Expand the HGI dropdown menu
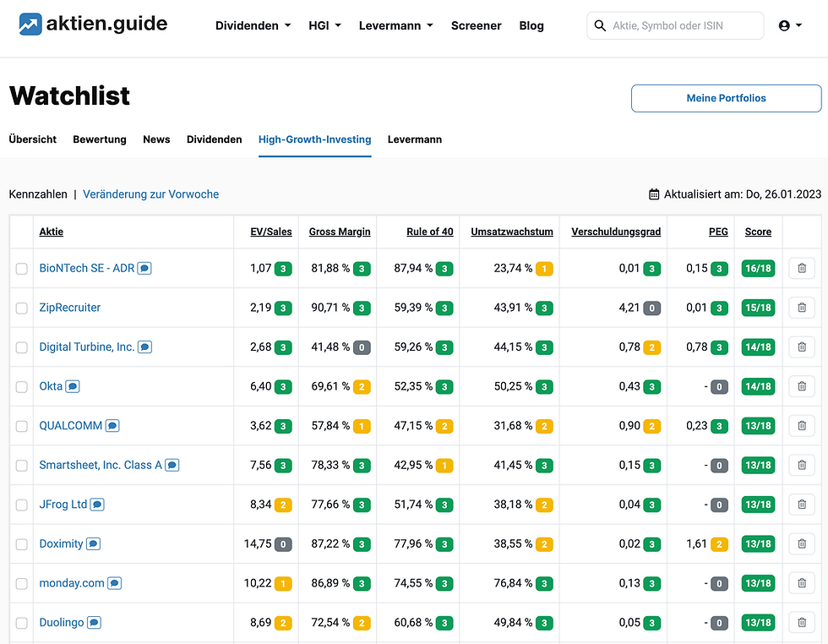The width and height of the screenshot is (828, 644). click(x=324, y=25)
